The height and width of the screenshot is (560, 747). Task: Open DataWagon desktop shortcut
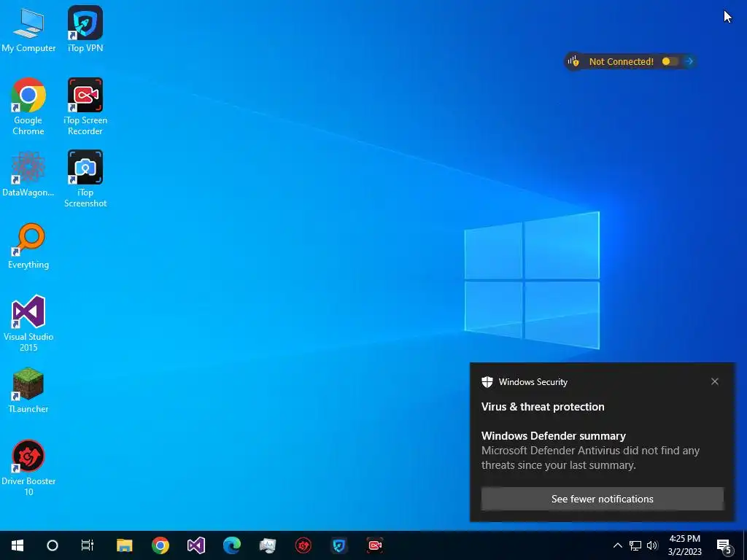(28, 174)
